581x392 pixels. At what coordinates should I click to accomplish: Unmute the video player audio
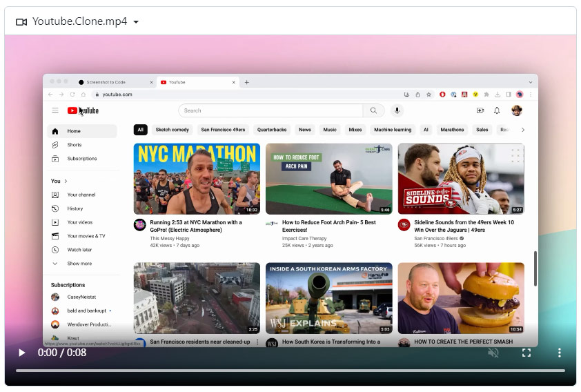[493, 353]
